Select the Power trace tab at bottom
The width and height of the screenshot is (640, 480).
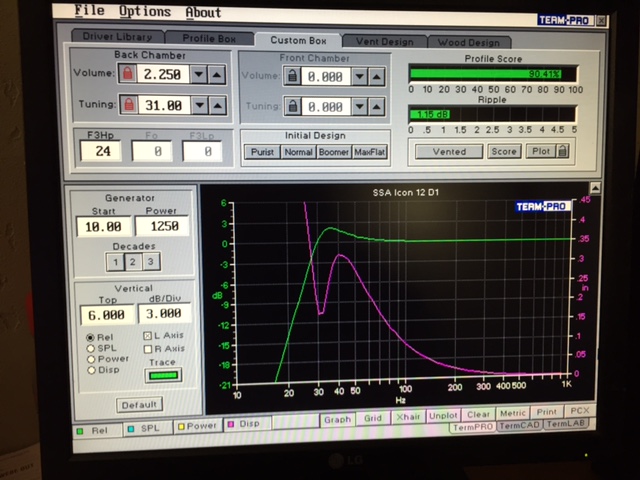tap(198, 426)
